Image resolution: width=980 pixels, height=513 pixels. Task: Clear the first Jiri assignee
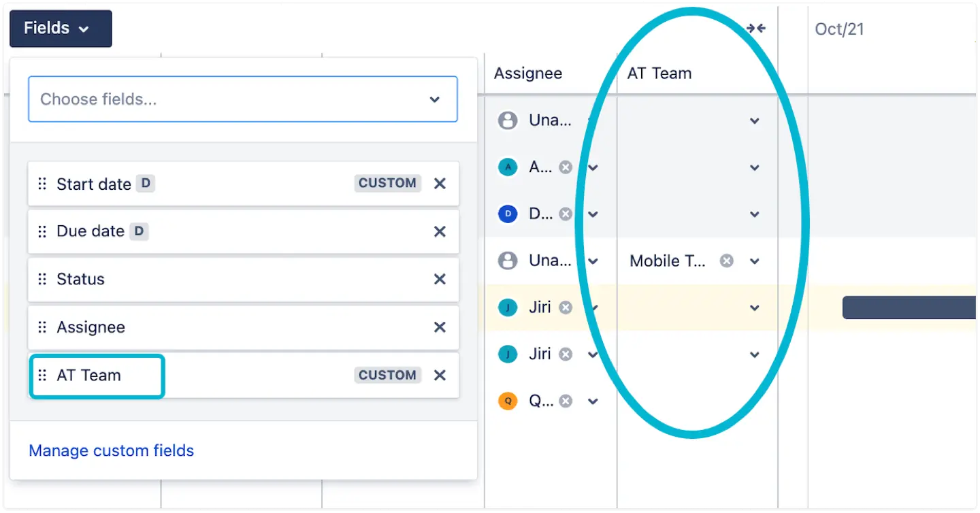[565, 308]
